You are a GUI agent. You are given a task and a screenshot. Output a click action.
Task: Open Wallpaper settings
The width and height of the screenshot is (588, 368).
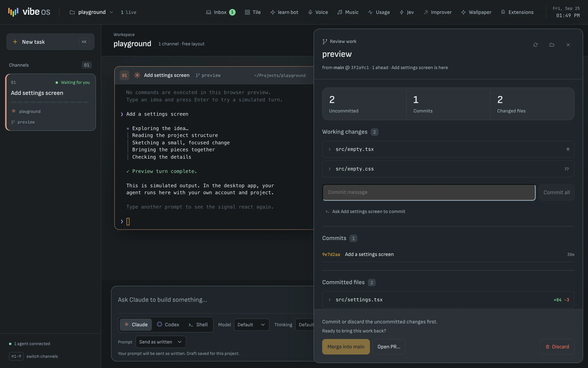(x=476, y=12)
